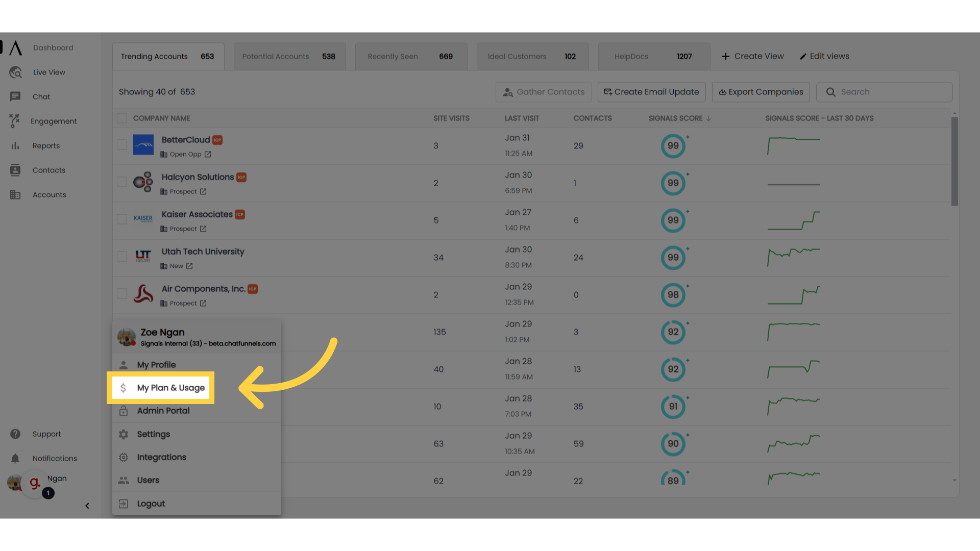Select the Accounts building icon

[15, 194]
